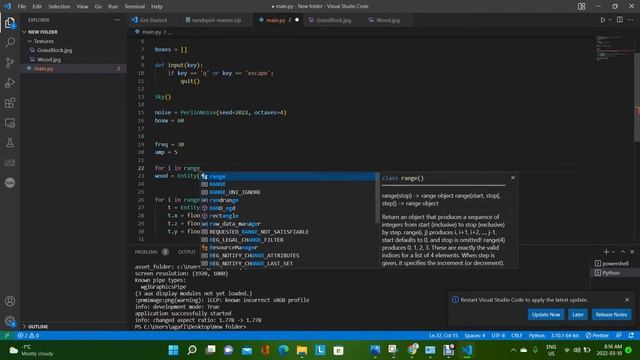Open notifications bell in status bar
640x360 pixels.
point(631,335)
